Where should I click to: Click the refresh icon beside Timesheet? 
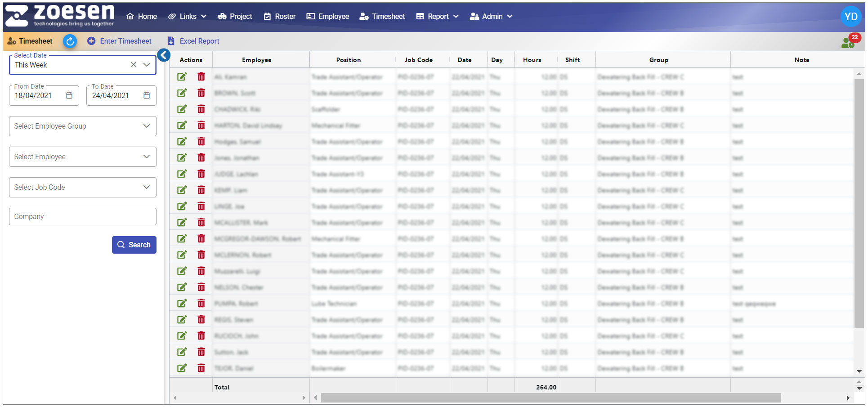pyautogui.click(x=70, y=41)
